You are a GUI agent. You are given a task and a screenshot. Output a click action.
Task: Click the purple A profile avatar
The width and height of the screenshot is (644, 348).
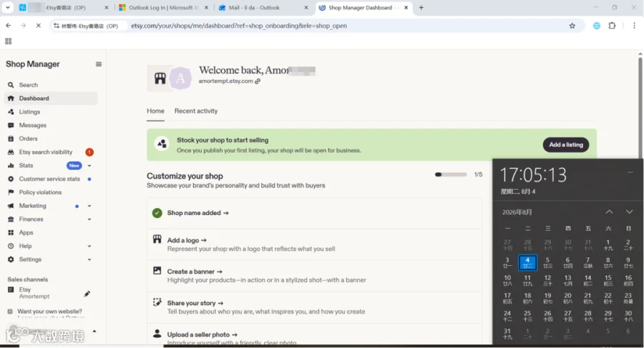pos(180,78)
